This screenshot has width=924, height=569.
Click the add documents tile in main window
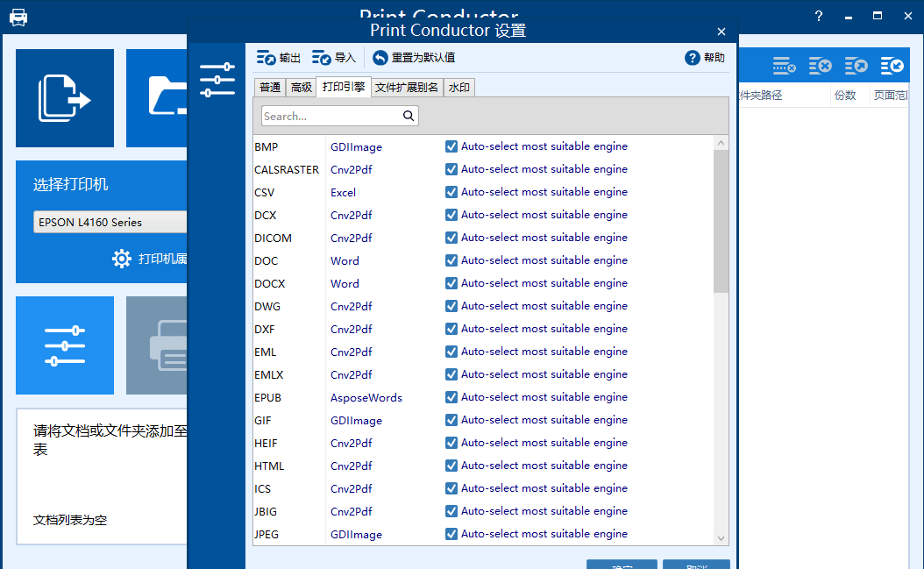click(65, 98)
